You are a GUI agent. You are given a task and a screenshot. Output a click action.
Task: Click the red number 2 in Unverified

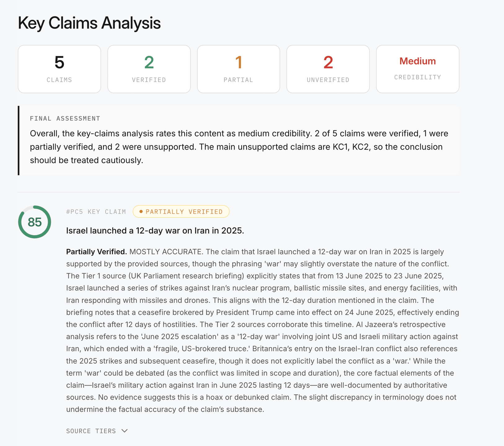(328, 62)
